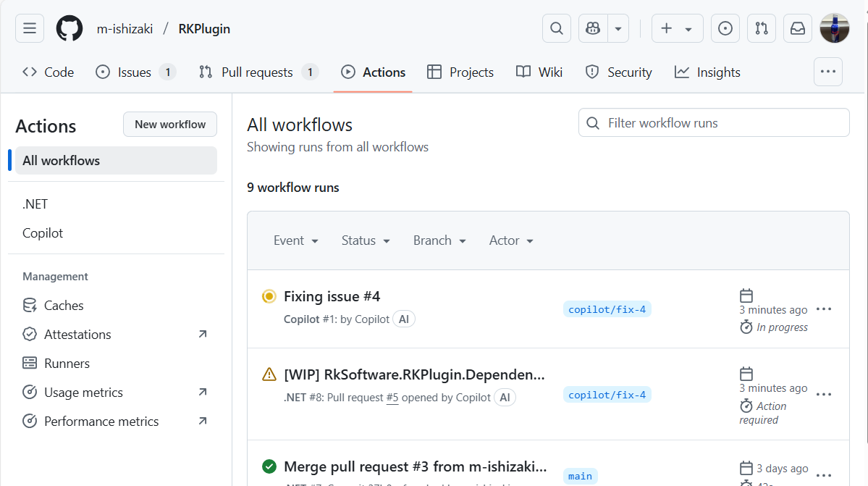Screen dimensions: 868x486
Task: Open options menu for Merge pull request #3
Action: pos(824,475)
